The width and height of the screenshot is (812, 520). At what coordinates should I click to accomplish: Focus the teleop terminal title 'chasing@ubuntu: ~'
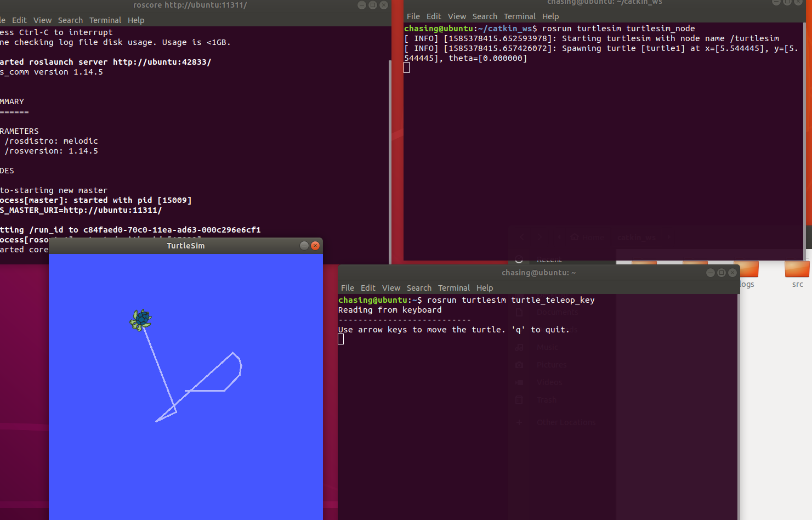pos(538,273)
